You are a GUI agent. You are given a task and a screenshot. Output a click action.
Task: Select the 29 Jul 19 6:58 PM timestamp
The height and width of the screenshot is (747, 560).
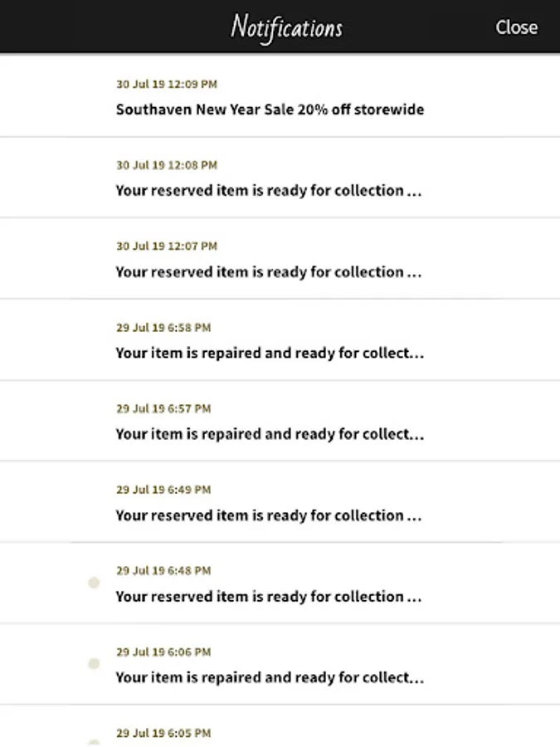(163, 328)
